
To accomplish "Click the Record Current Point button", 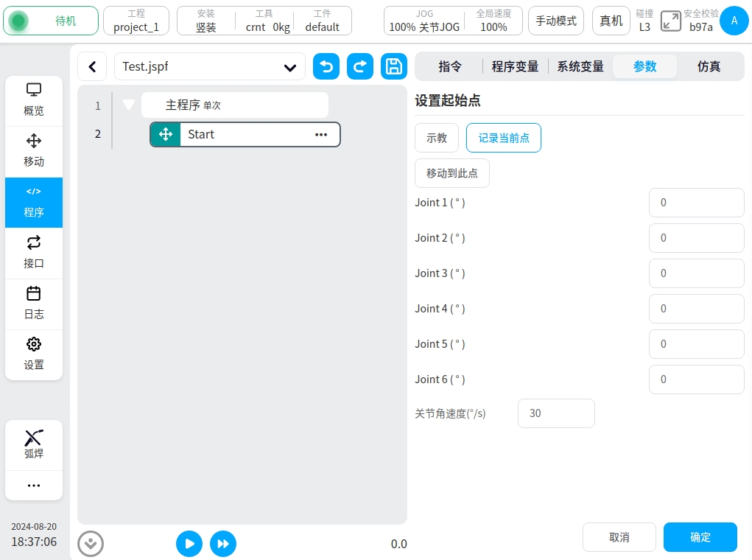I will (x=504, y=138).
